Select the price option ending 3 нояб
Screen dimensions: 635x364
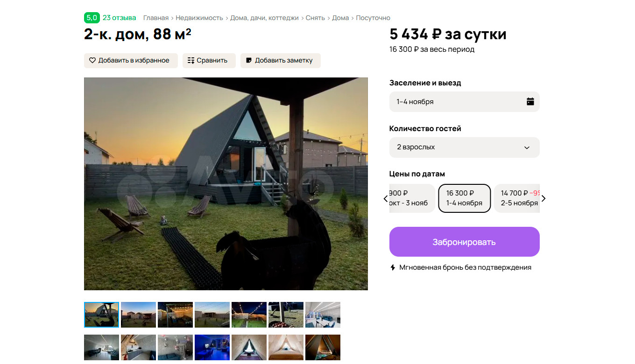(412, 198)
